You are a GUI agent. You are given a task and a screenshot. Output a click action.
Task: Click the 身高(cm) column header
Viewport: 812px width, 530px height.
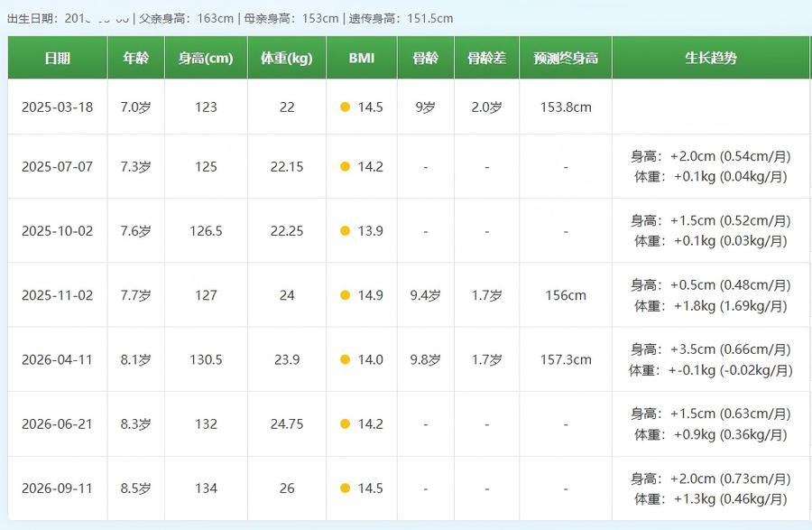pyautogui.click(x=206, y=58)
